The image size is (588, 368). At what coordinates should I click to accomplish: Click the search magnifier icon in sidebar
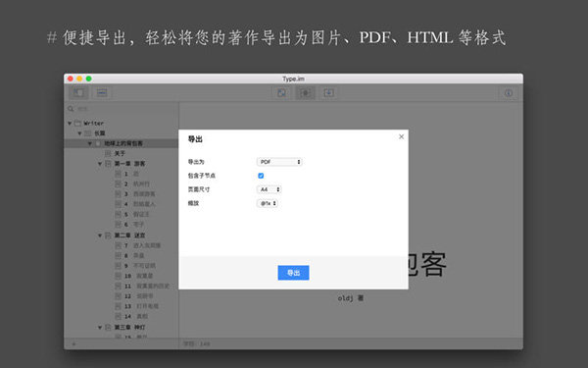[x=71, y=109]
